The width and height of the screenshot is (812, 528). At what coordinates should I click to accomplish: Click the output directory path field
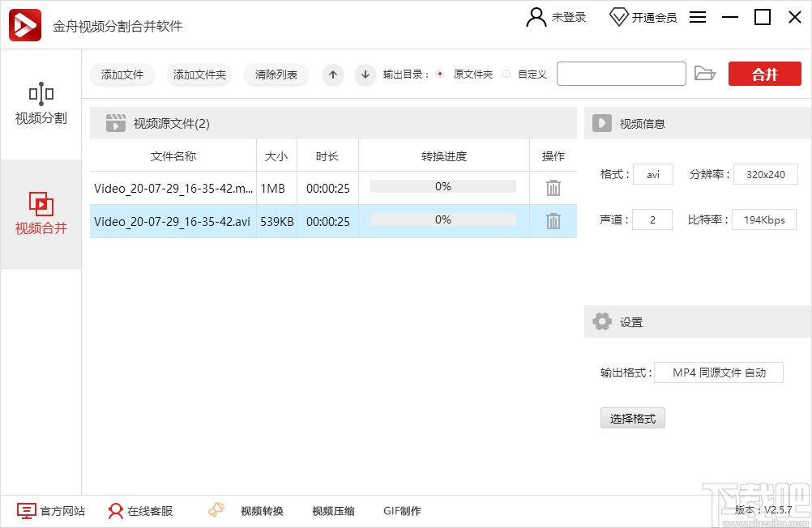622,74
